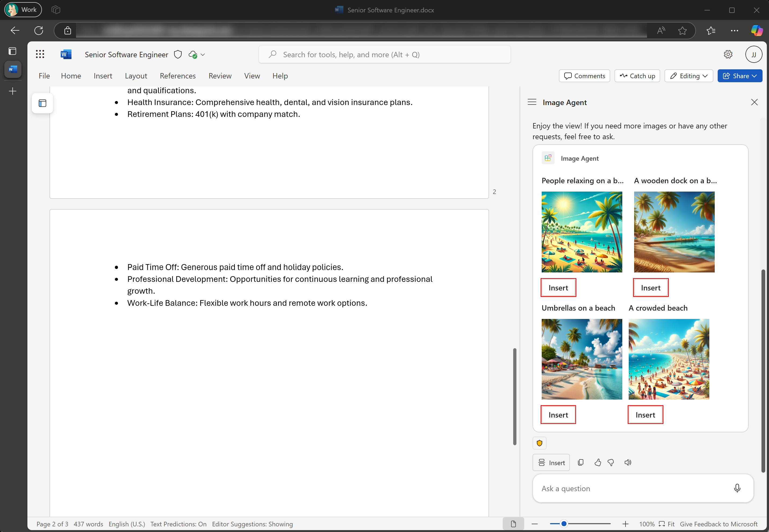Click the zoom slider handle
This screenshot has height=532, width=769.
(564, 524)
